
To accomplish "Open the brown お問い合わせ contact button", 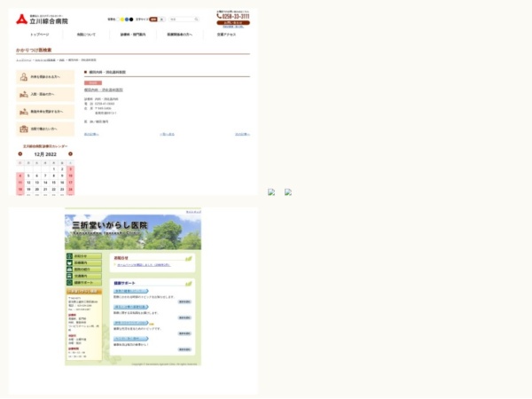I will coord(233,23).
